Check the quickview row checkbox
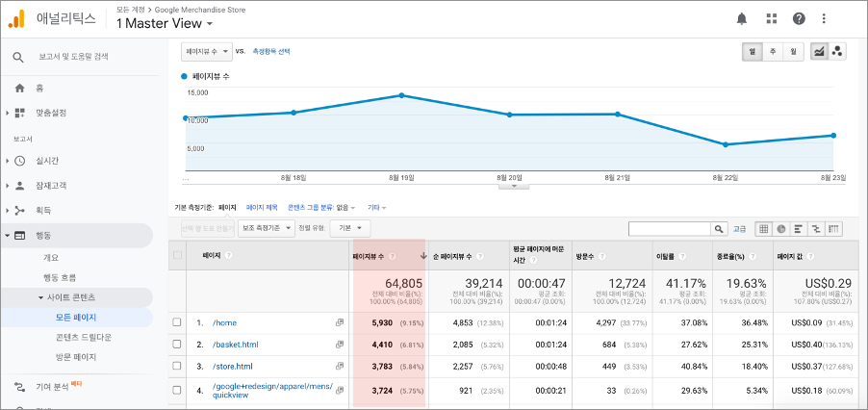 tap(177, 390)
